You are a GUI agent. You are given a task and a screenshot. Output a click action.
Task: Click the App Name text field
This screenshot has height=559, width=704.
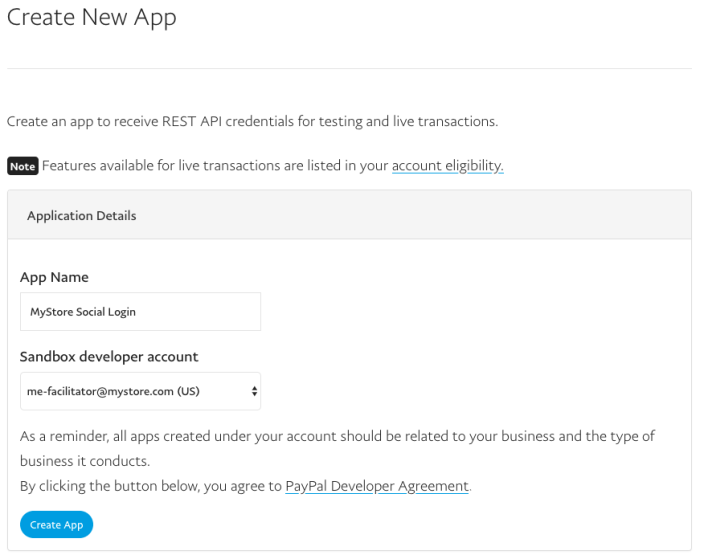[140, 312]
